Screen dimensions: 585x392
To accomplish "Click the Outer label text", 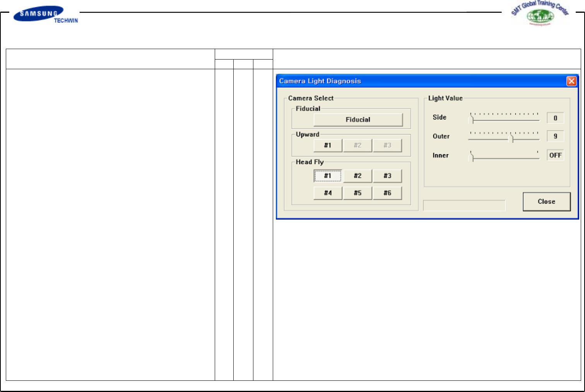I will [x=441, y=136].
